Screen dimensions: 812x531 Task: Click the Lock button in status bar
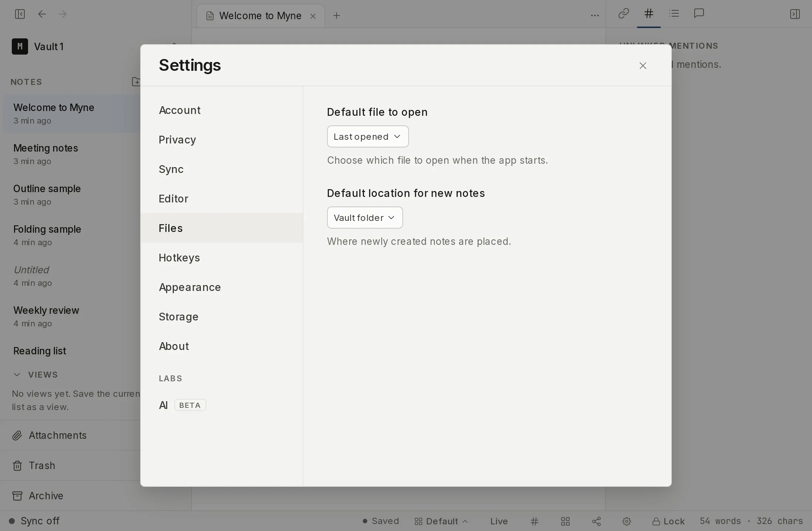pyautogui.click(x=668, y=521)
